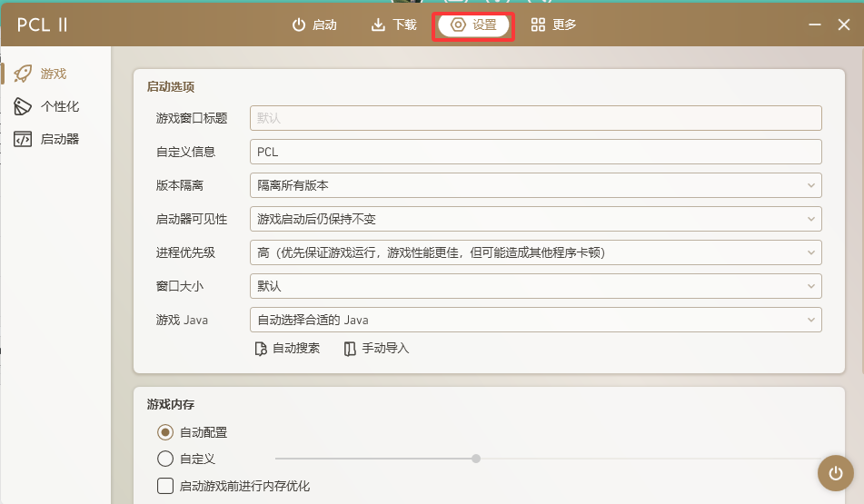Viewport: 864px width, 504px height.
Task: Enable 启动游戏前进行内存优化 checkbox
Action: click(165, 485)
